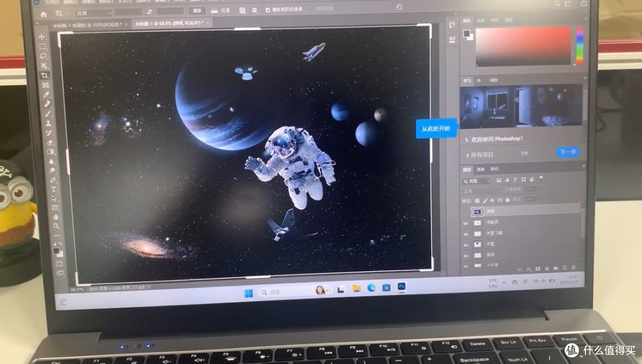Hide the 宇航员 layer
642x364 pixels.
point(465,223)
